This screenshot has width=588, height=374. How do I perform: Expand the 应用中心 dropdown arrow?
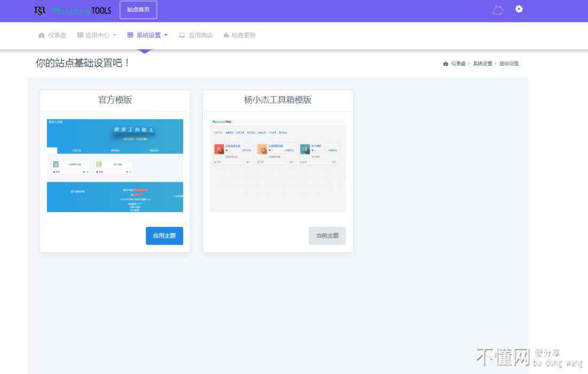tap(114, 35)
